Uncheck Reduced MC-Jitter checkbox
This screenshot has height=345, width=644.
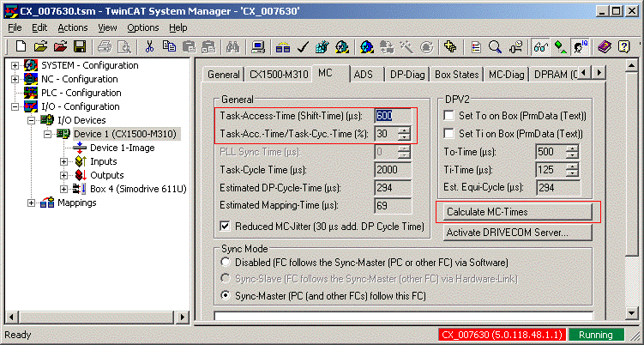pos(225,227)
